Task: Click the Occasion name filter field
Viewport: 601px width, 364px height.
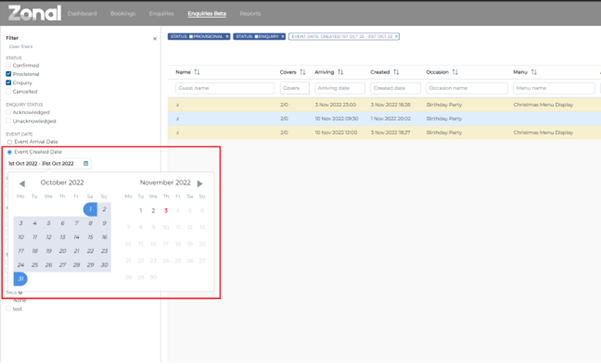Action: click(467, 88)
